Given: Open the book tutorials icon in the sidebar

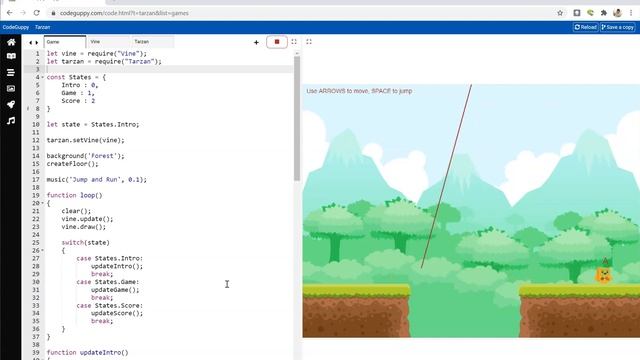Looking at the screenshot, I should tap(11, 56).
